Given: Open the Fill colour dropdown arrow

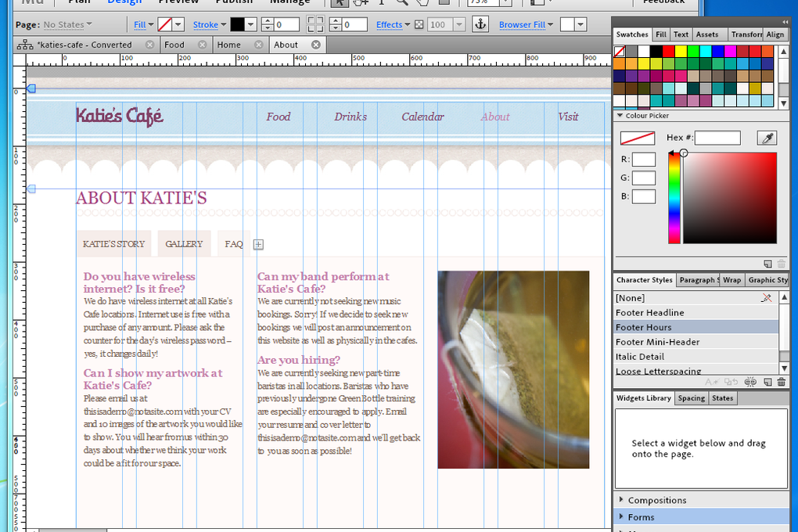Looking at the screenshot, I should (178, 24).
